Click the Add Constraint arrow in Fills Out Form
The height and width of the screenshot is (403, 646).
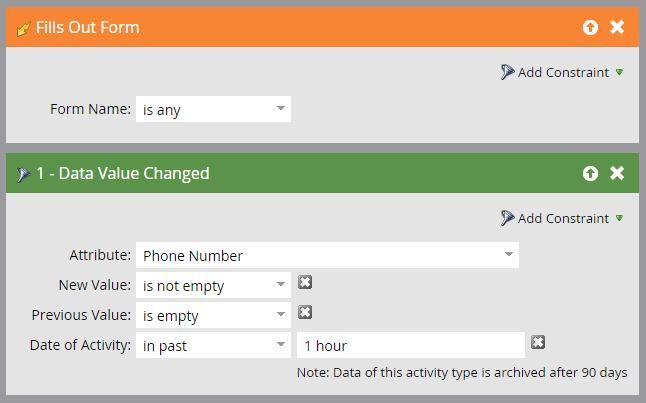point(620,72)
